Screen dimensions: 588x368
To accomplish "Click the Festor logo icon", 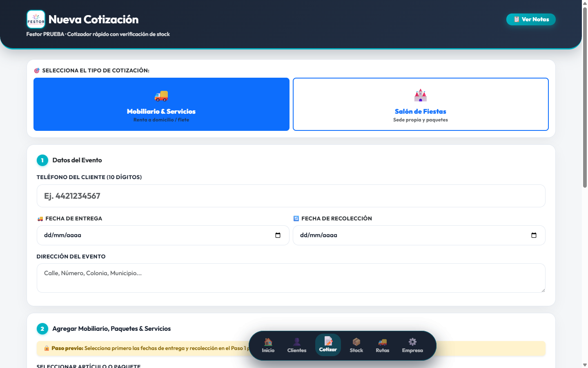I will pos(36,19).
